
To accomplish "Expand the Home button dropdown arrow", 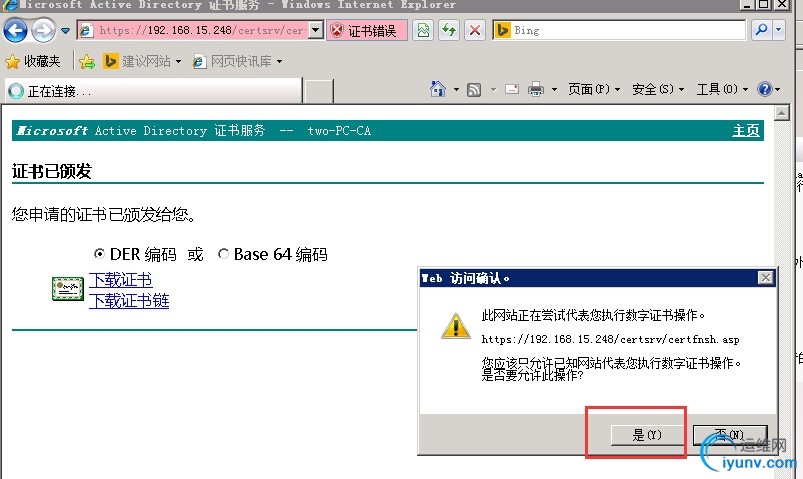I will 456,90.
